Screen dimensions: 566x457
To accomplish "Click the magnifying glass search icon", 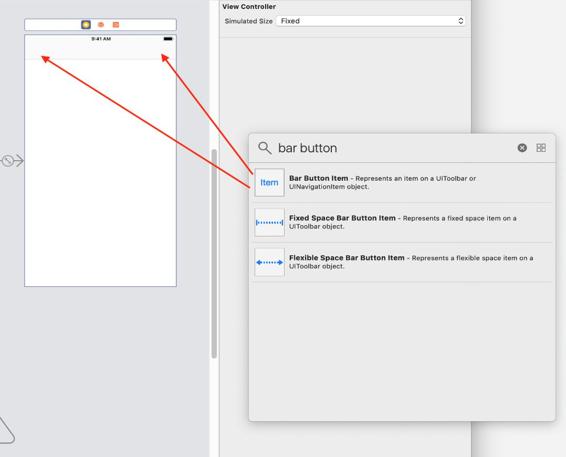I will point(265,148).
